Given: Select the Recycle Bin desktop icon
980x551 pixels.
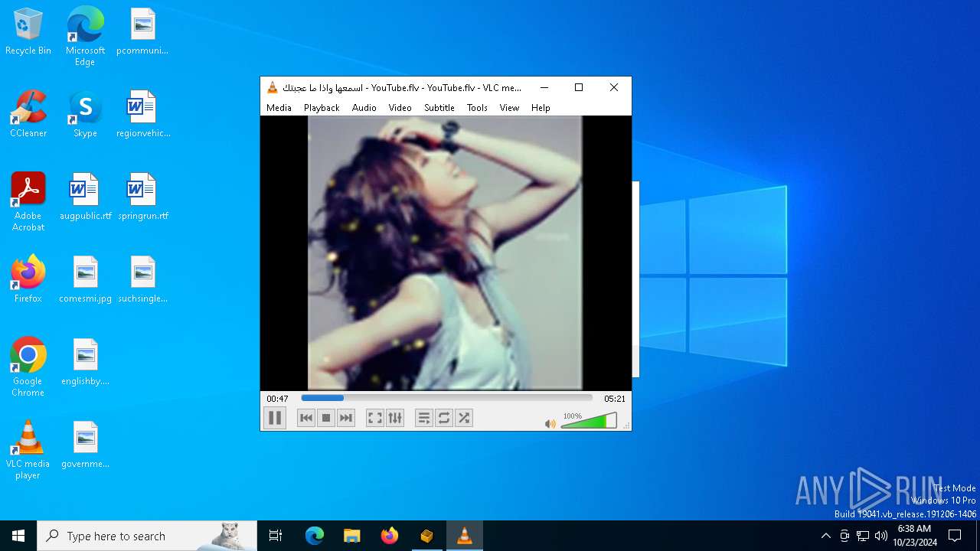Looking at the screenshot, I should (28, 32).
